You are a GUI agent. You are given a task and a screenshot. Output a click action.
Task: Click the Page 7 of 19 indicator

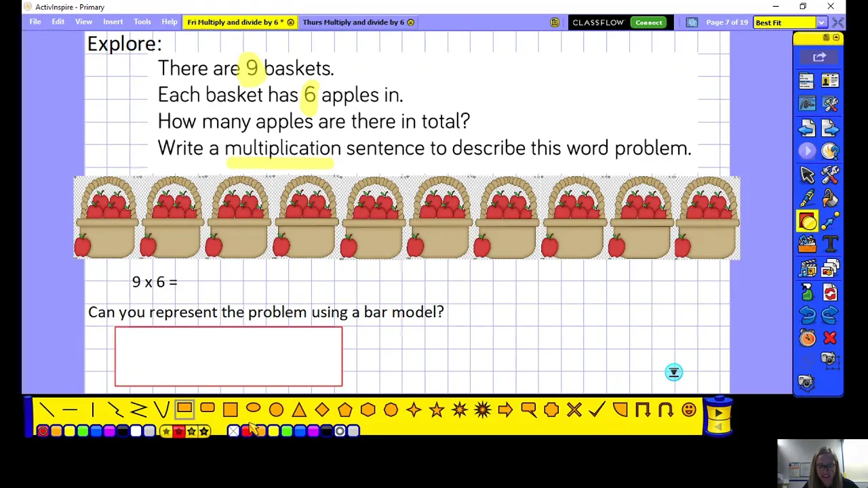click(727, 22)
